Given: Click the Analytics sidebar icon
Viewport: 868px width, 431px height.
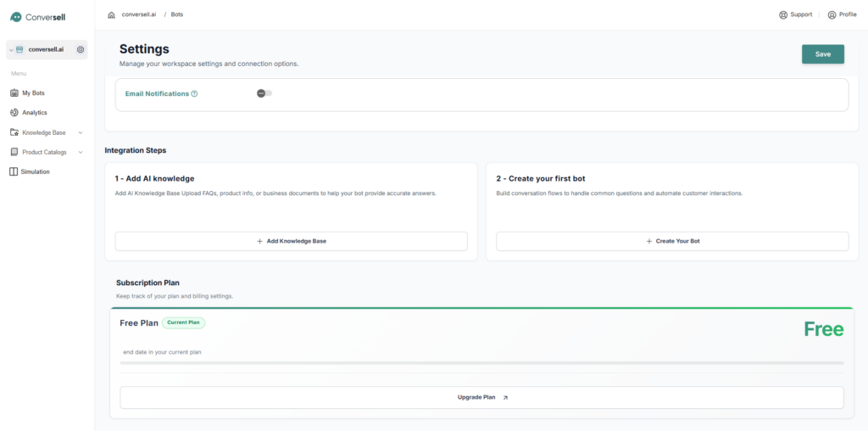Looking at the screenshot, I should [x=14, y=113].
